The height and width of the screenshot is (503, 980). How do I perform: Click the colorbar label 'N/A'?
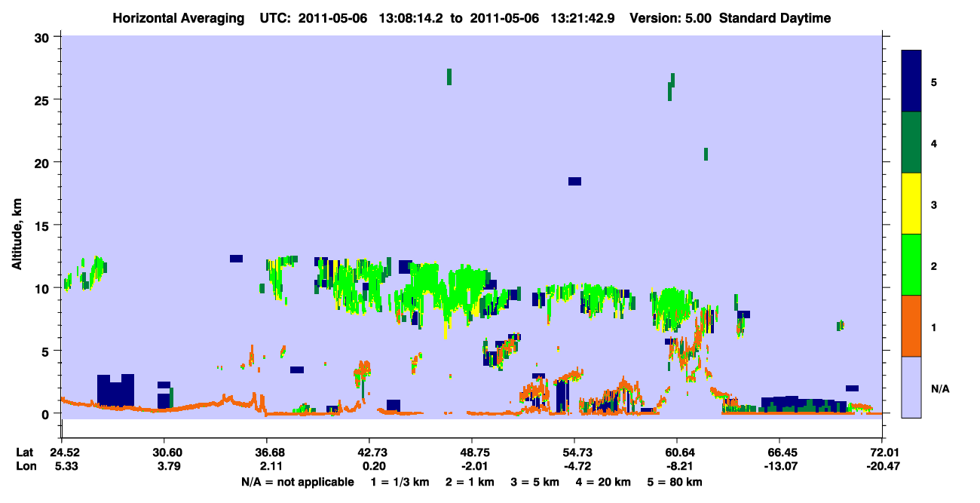(x=939, y=388)
